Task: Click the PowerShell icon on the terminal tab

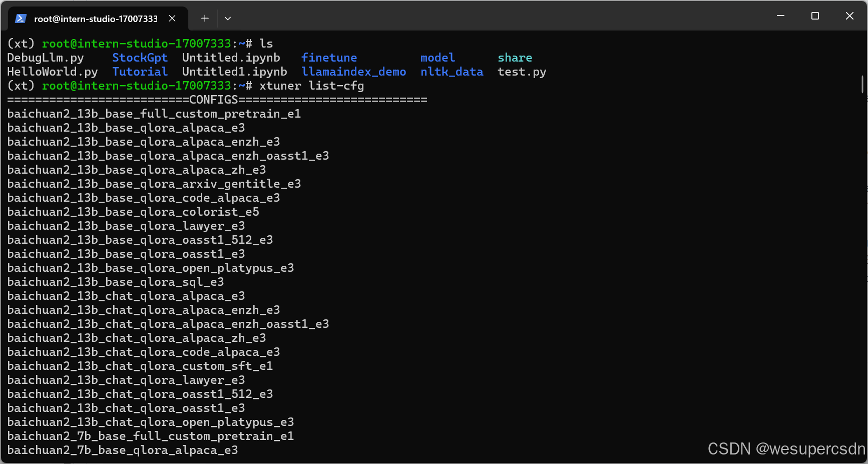Action: [21, 19]
